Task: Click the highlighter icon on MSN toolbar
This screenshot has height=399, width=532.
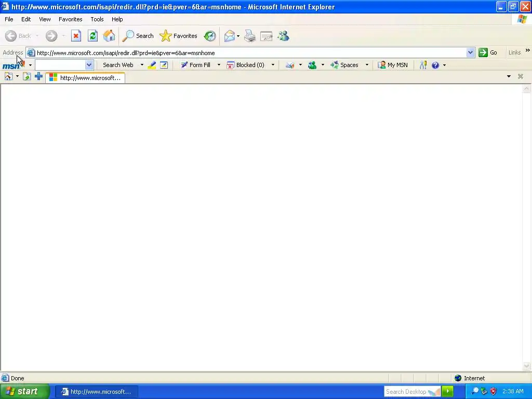Action: coord(152,65)
